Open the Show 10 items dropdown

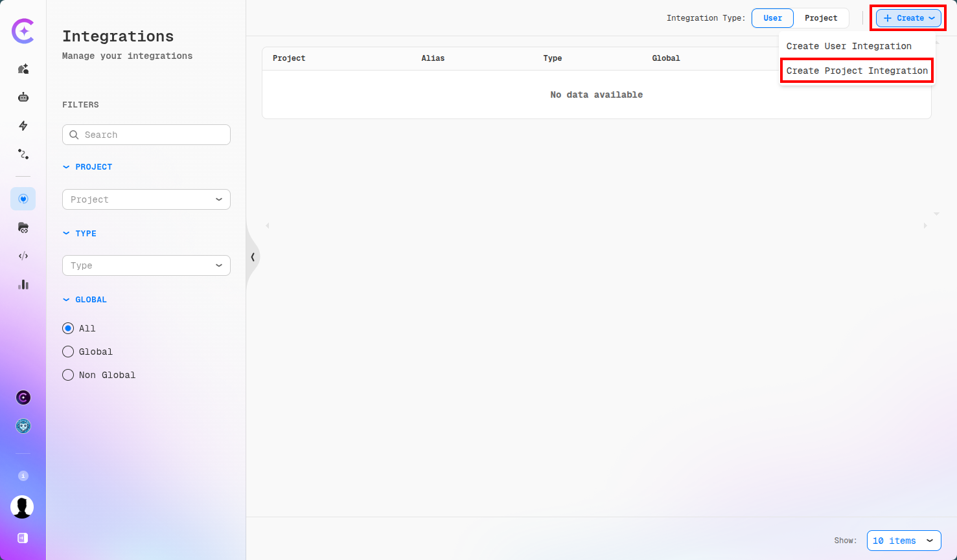pyautogui.click(x=904, y=541)
